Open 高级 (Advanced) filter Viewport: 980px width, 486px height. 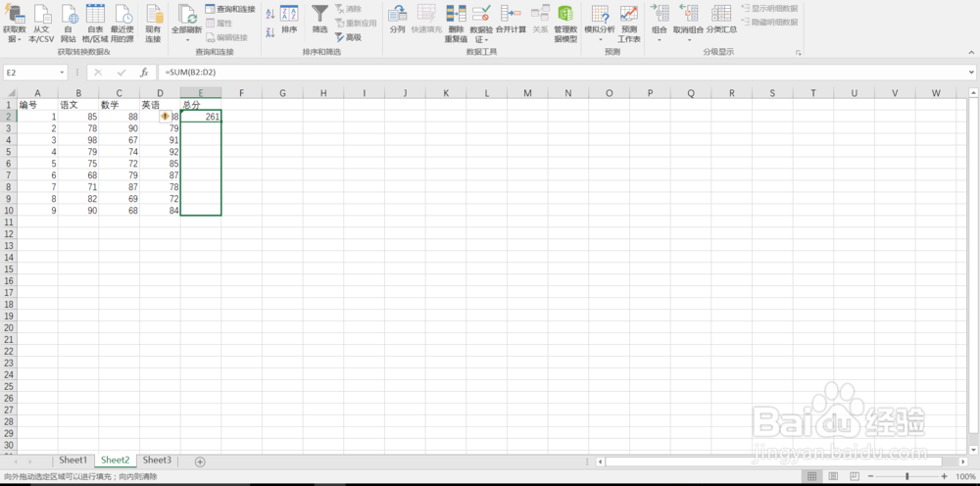(348, 37)
